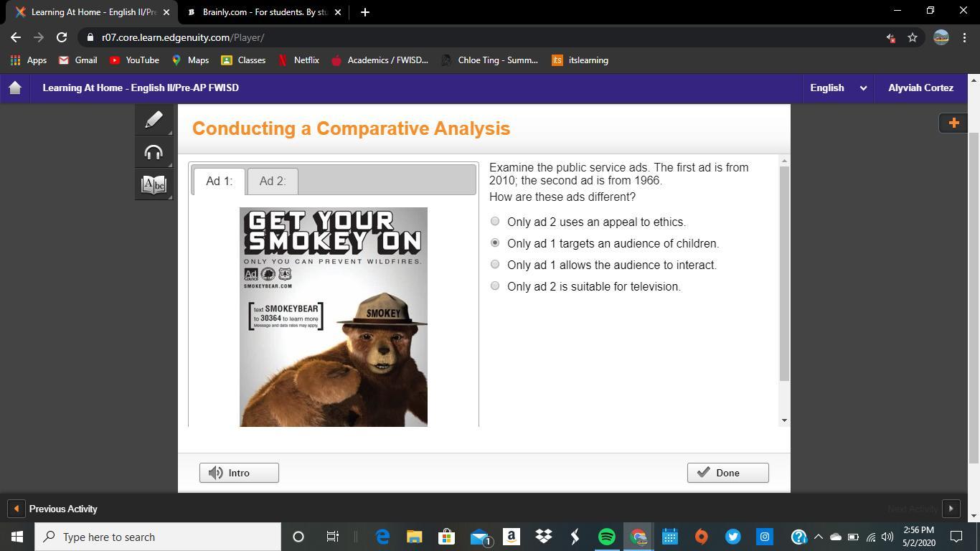Screen dimensions: 980x551
Task: Open Microsoft Store from the taskbar
Action: click(x=446, y=537)
